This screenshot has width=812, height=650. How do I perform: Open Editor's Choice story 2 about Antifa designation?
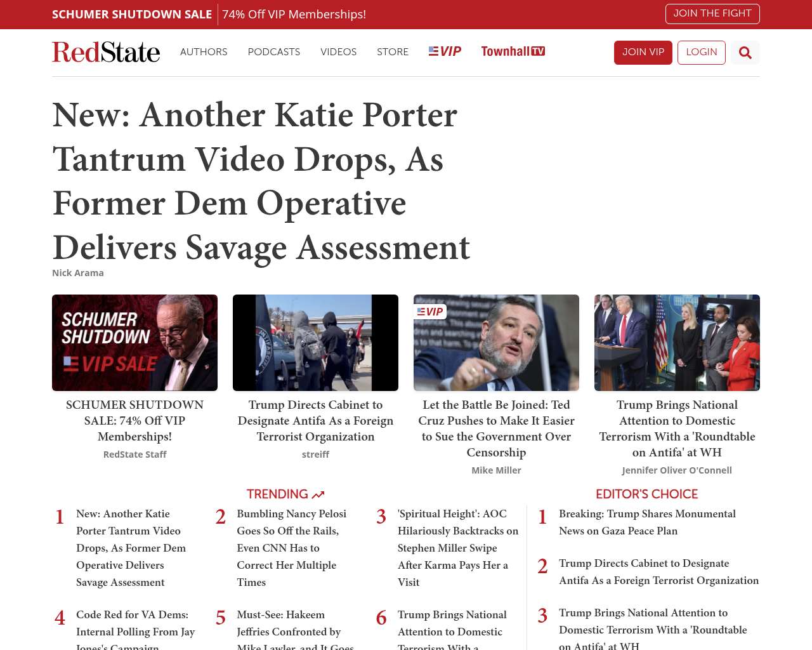pos(658,572)
